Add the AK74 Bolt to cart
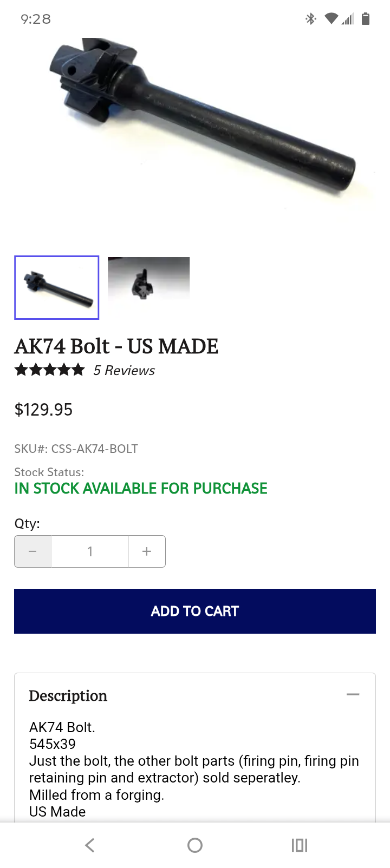 pos(195,611)
